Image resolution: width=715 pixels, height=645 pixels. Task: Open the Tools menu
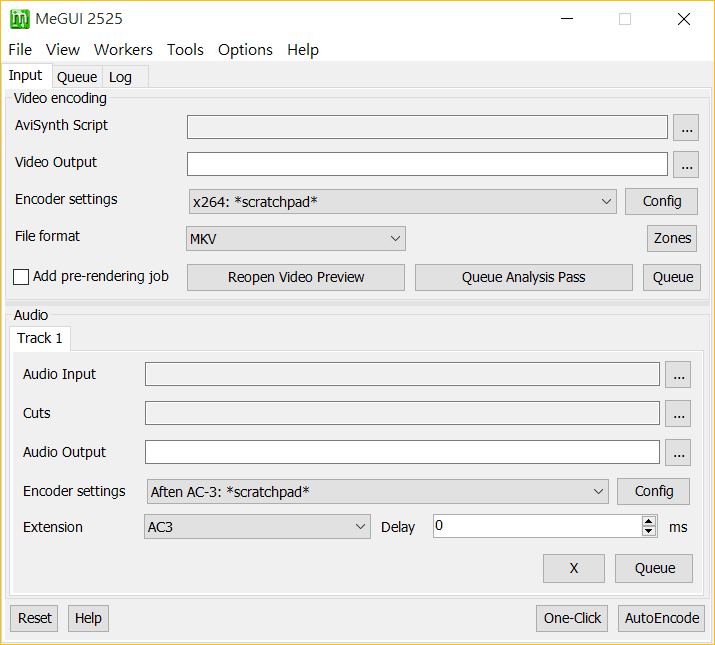pyautogui.click(x=185, y=50)
